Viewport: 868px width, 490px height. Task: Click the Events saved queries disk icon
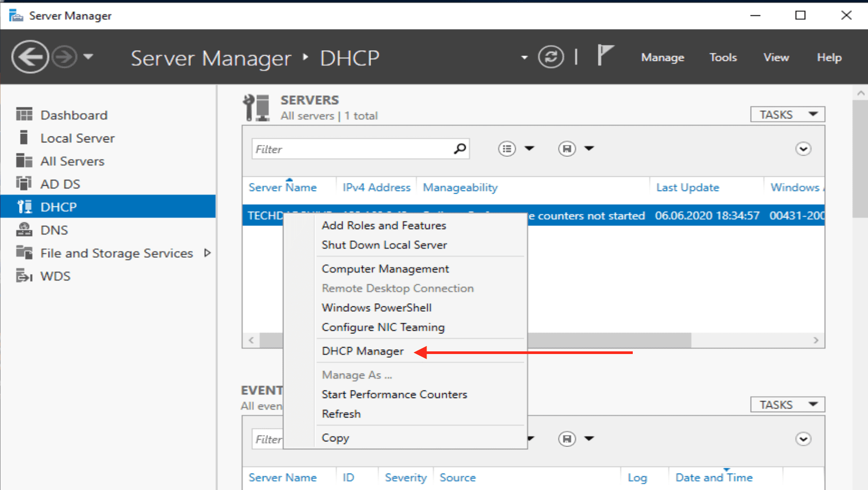pyautogui.click(x=567, y=439)
